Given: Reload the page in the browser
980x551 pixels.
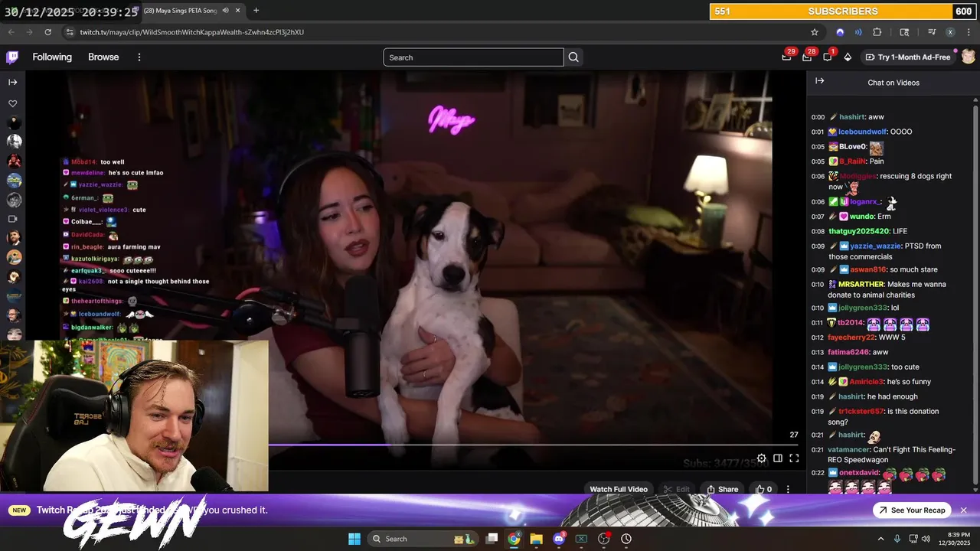Looking at the screenshot, I should [47, 32].
